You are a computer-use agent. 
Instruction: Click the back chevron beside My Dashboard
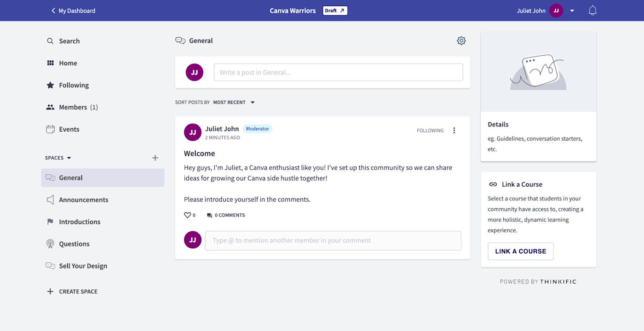pyautogui.click(x=53, y=11)
